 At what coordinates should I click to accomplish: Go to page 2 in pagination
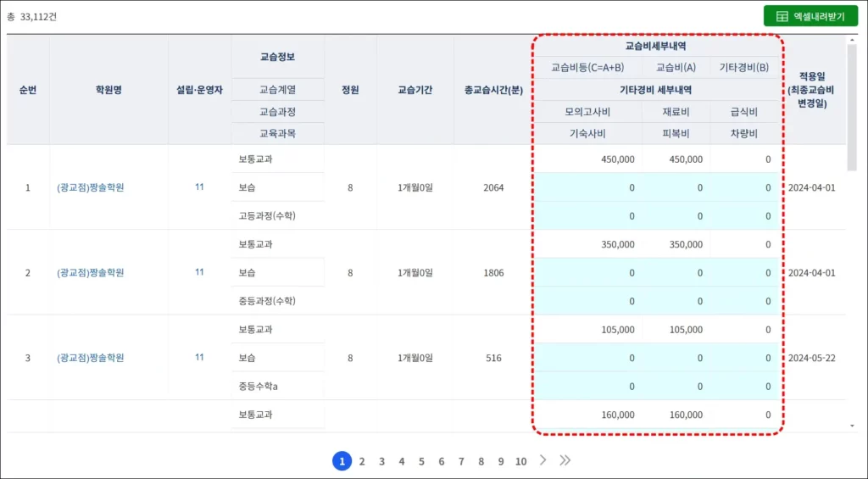point(362,461)
